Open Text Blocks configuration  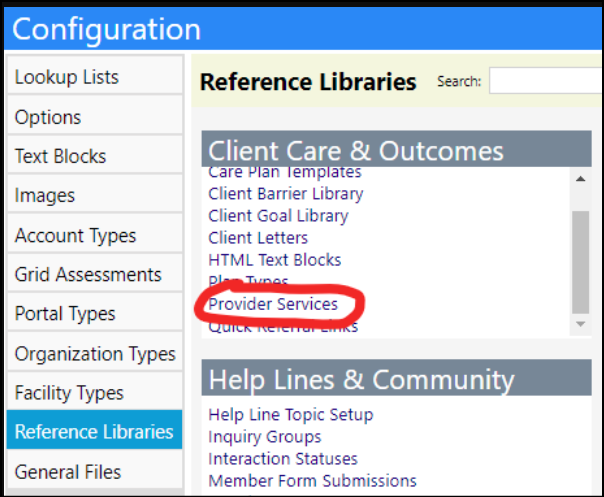95,155
